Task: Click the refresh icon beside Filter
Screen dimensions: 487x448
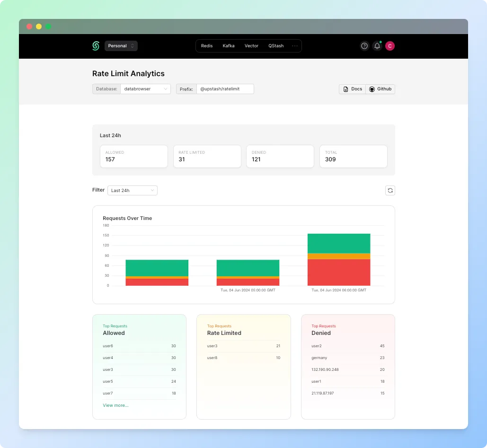Action: (390, 190)
